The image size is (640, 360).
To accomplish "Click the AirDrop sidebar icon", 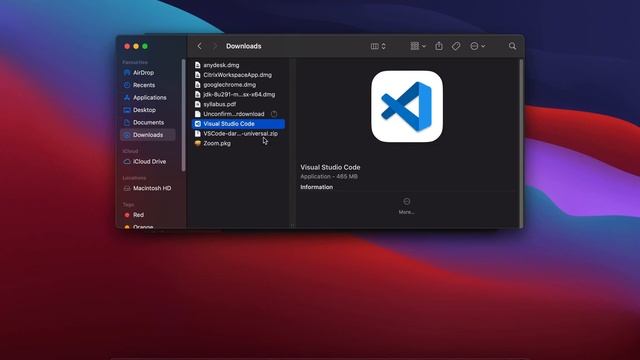I will [127, 73].
